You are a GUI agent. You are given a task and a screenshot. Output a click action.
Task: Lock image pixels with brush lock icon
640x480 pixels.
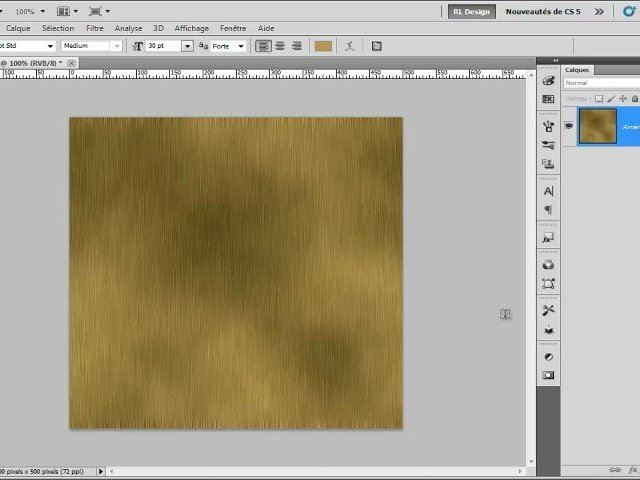(x=611, y=99)
